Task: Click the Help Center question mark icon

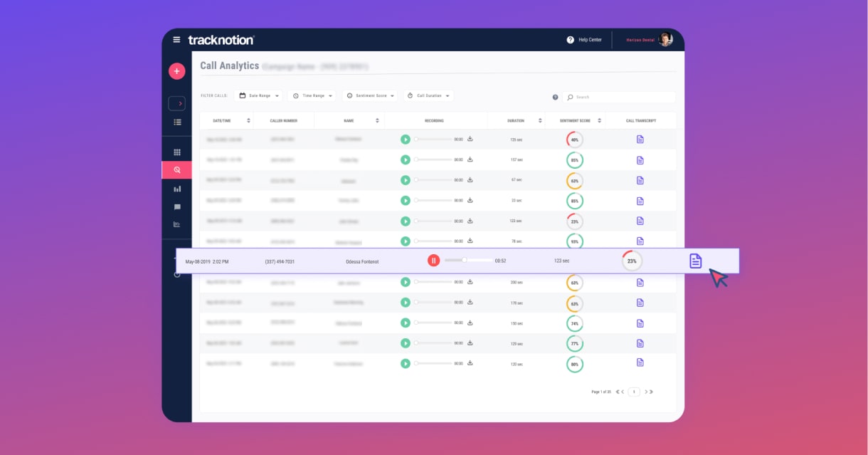Action: coord(570,40)
